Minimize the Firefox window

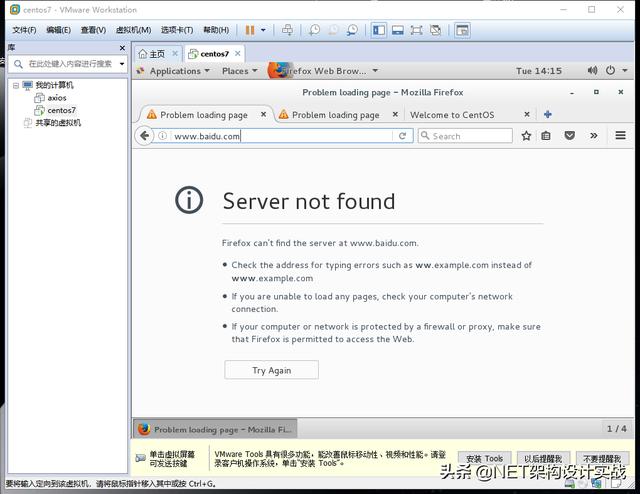[572, 93]
